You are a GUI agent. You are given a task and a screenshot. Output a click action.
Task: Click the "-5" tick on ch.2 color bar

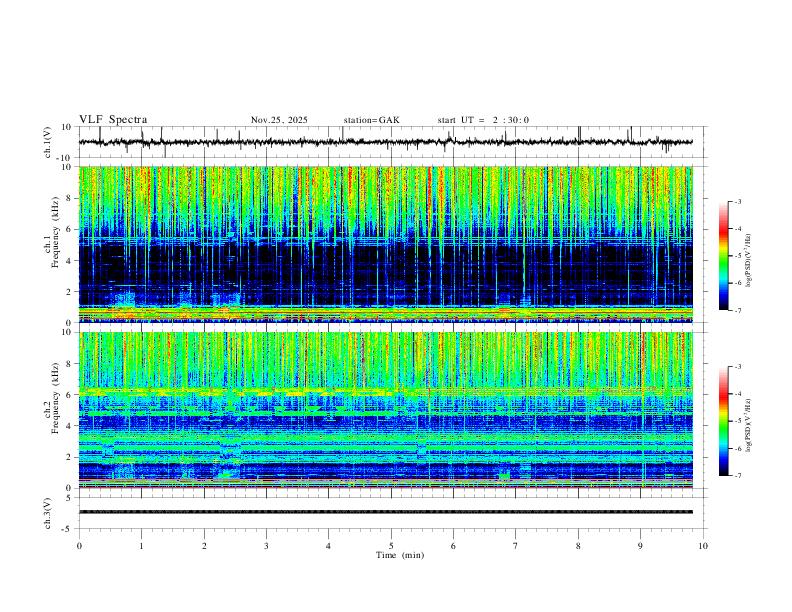[737, 421]
